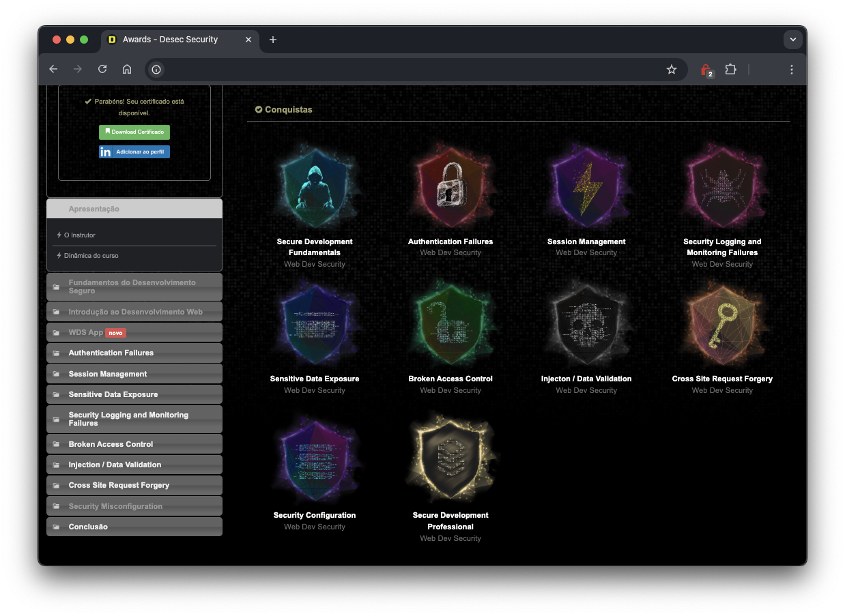Screen dimensions: 845x616
Task: Bookmark this page with the star icon
Action: click(672, 70)
